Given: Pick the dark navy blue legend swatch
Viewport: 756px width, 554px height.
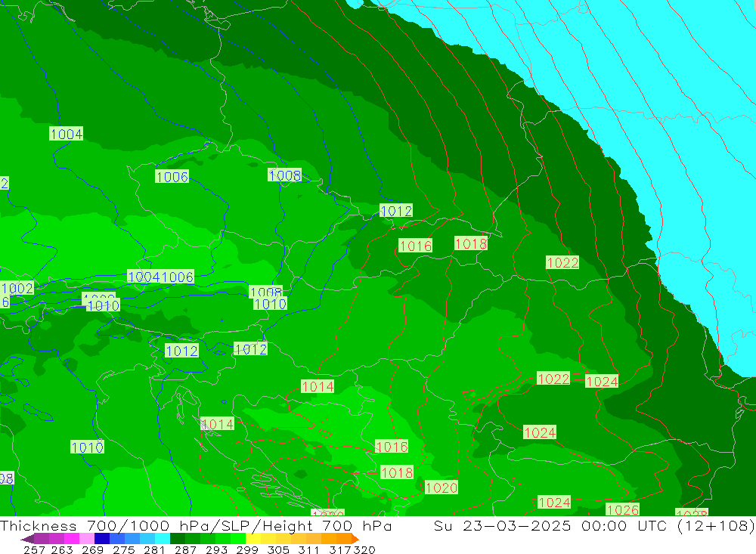Looking at the screenshot, I should (x=102, y=539).
